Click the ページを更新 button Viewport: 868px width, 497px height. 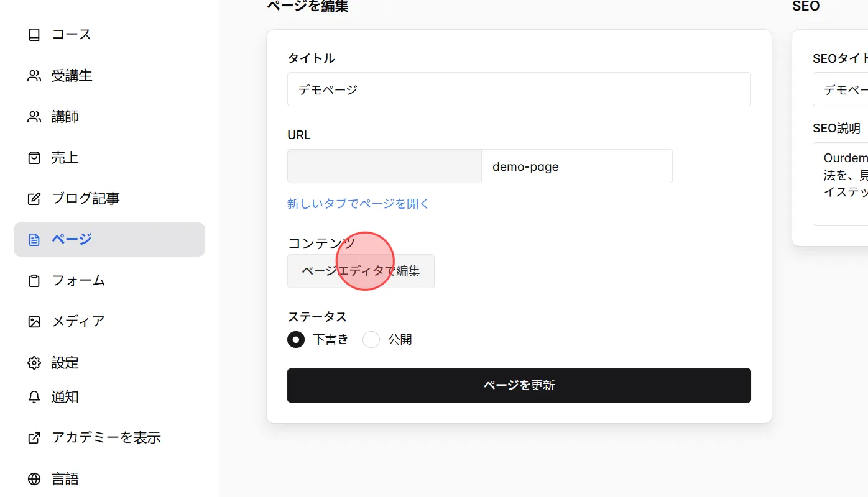click(x=519, y=385)
